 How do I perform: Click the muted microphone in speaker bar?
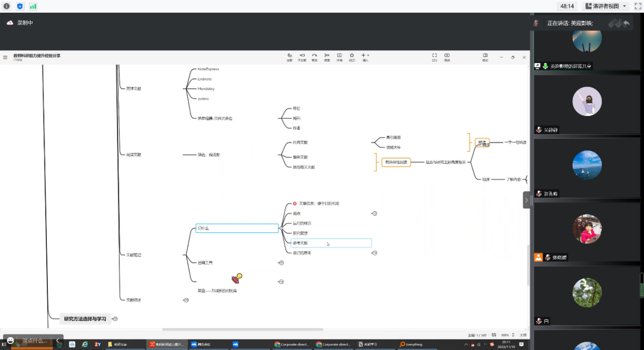pos(536,23)
